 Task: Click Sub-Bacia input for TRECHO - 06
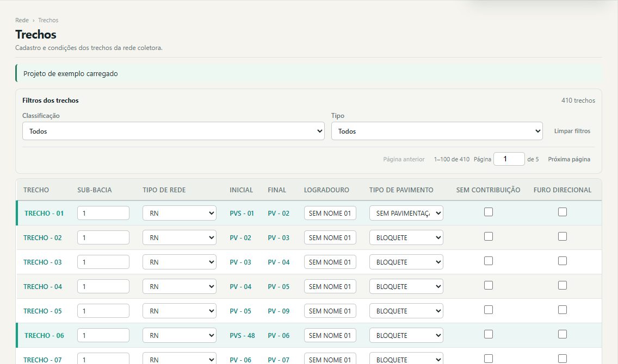point(103,335)
